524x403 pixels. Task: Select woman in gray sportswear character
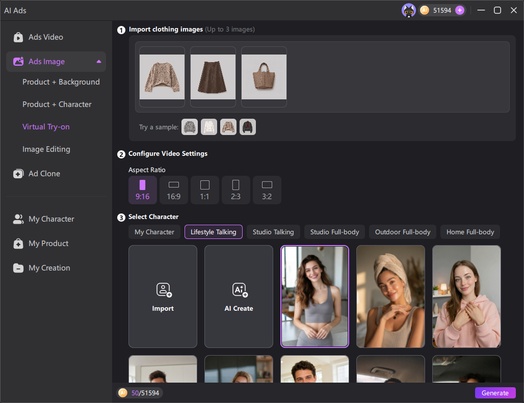click(x=314, y=297)
